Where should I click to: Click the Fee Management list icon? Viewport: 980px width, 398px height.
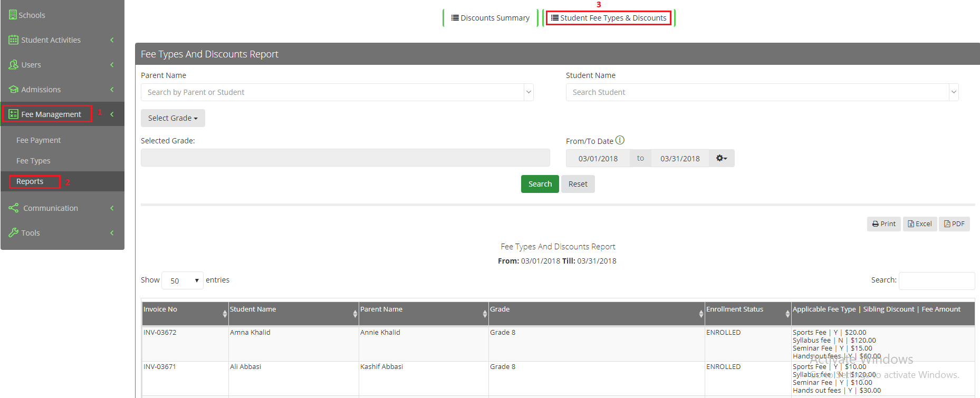13,114
